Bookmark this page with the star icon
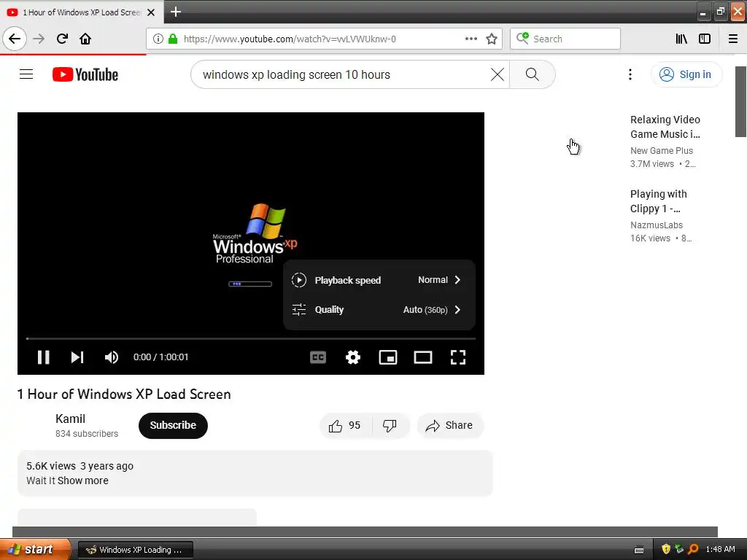Image resolution: width=747 pixels, height=560 pixels. (x=492, y=39)
